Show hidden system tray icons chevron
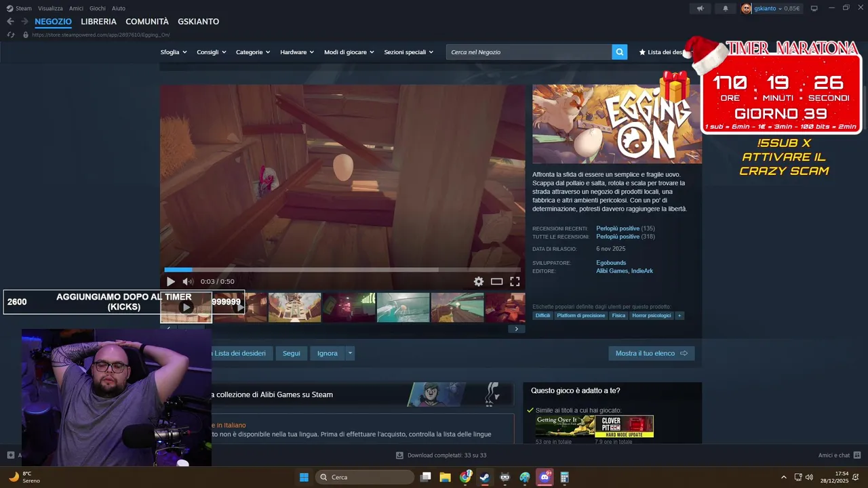Viewport: 868px width, 488px height. [784, 477]
